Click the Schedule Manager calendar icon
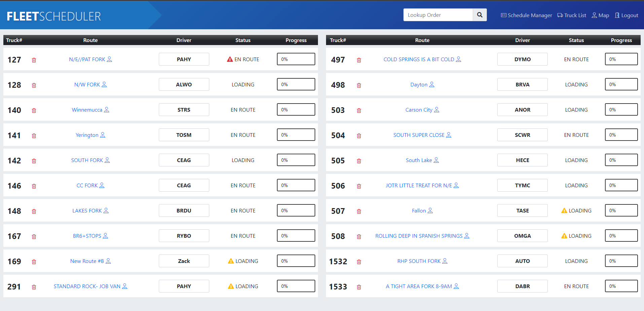644x311 pixels. (x=503, y=15)
